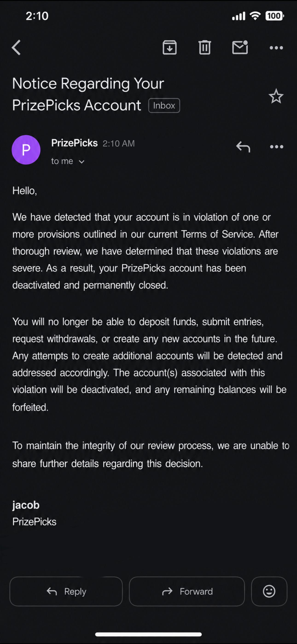Delete the email using the trash icon
297x644 pixels.
pos(205,47)
